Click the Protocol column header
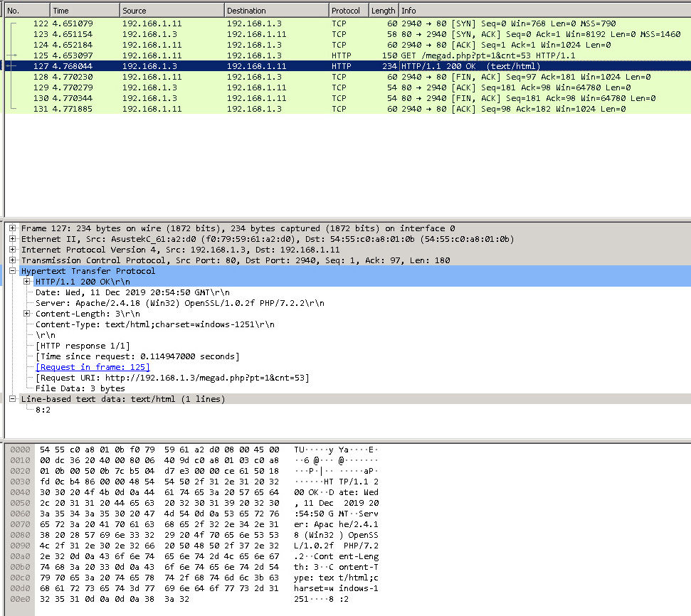Viewport: 691px width, 616px height. point(347,11)
